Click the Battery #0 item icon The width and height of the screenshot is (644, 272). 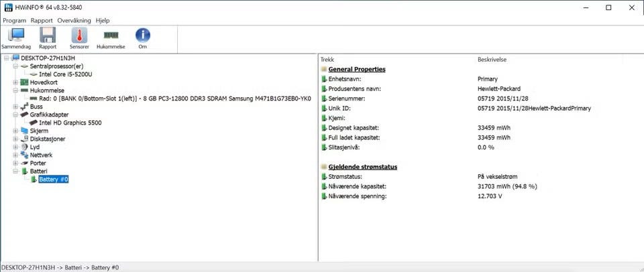tap(34, 180)
